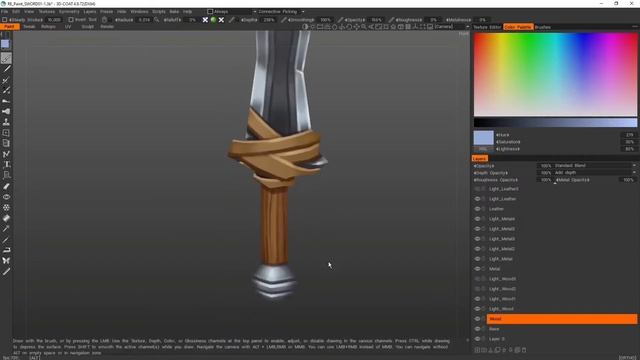Click the lightness gradient strip under the color field
640x360 pixels.
pos(555,122)
